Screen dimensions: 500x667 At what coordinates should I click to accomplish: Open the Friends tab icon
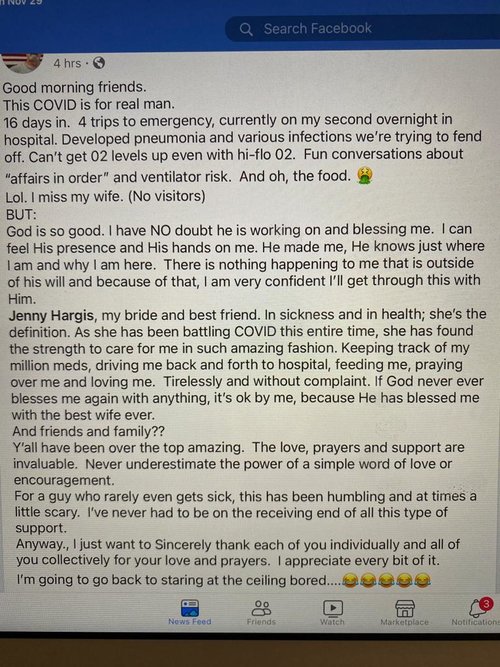261,608
